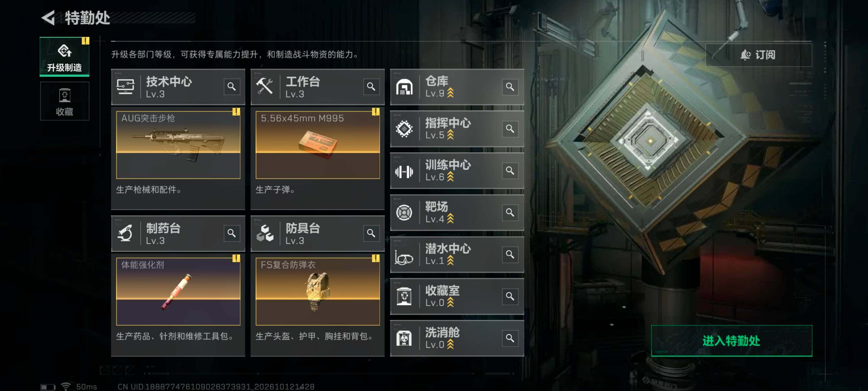Inspect 工作台 with its magnifier icon
This screenshot has height=391, width=868.
click(371, 87)
